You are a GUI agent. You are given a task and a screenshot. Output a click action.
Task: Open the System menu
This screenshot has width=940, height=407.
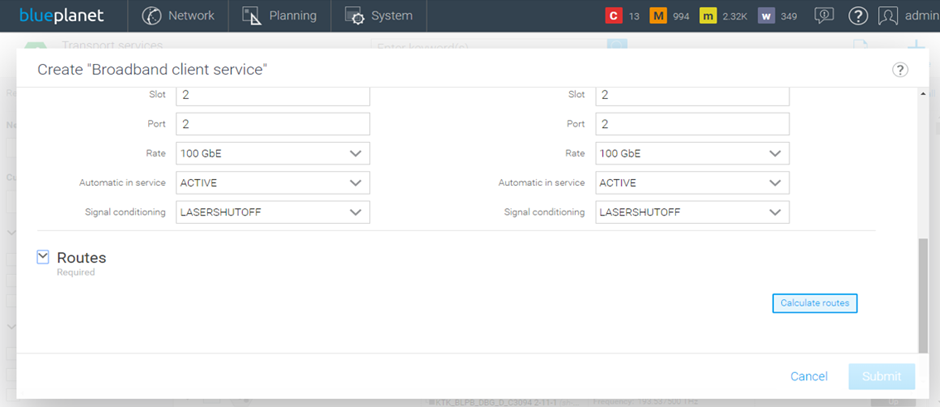379,16
